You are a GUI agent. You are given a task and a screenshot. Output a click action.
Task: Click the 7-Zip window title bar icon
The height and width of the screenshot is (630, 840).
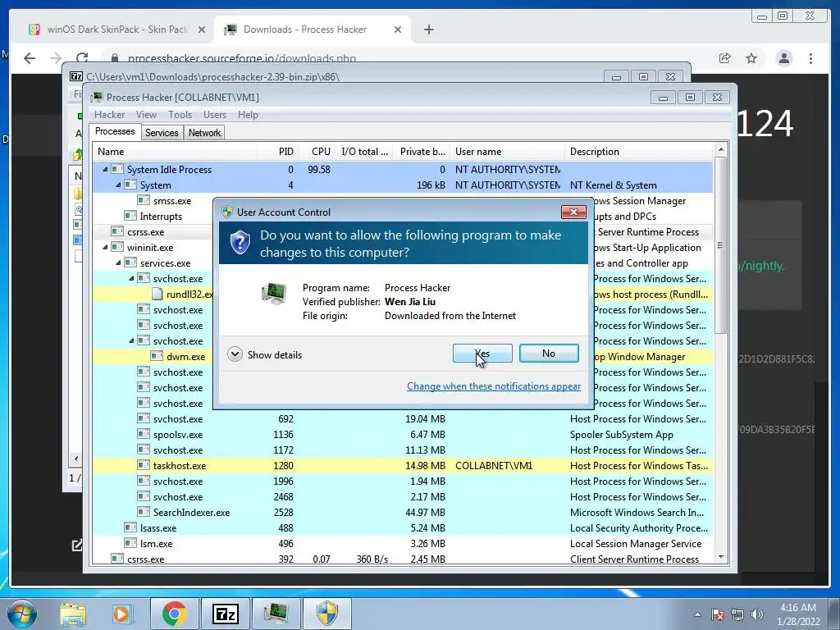(76, 76)
